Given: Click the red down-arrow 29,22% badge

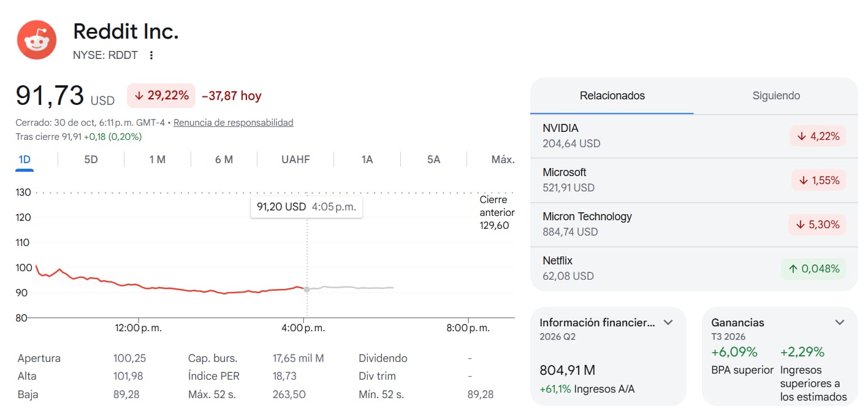Looking at the screenshot, I should click(161, 96).
